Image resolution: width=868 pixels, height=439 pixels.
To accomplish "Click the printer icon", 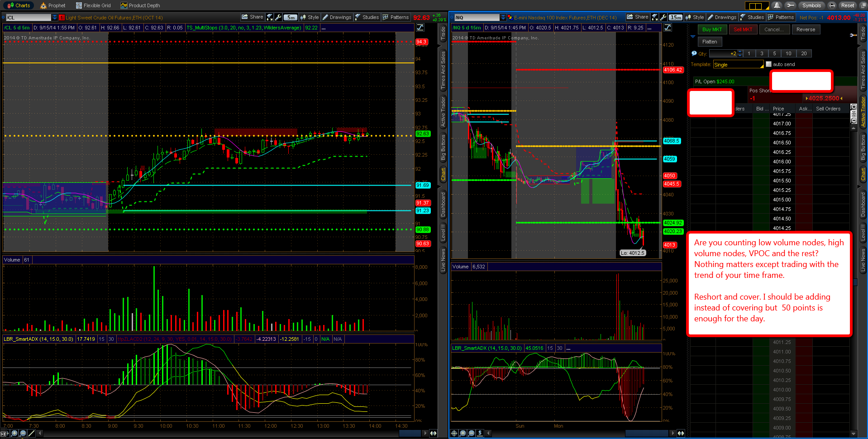I will click(832, 5).
